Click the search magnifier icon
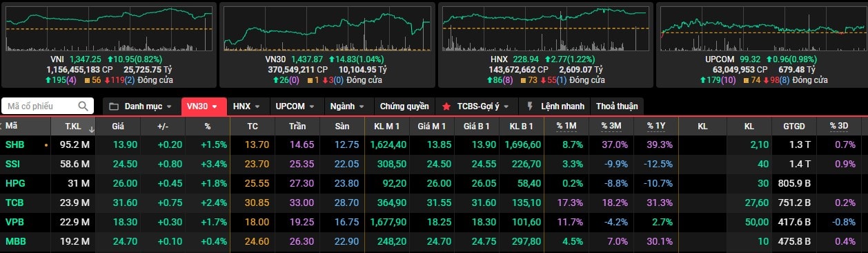Viewport: 868px width, 253px height. click(x=83, y=106)
